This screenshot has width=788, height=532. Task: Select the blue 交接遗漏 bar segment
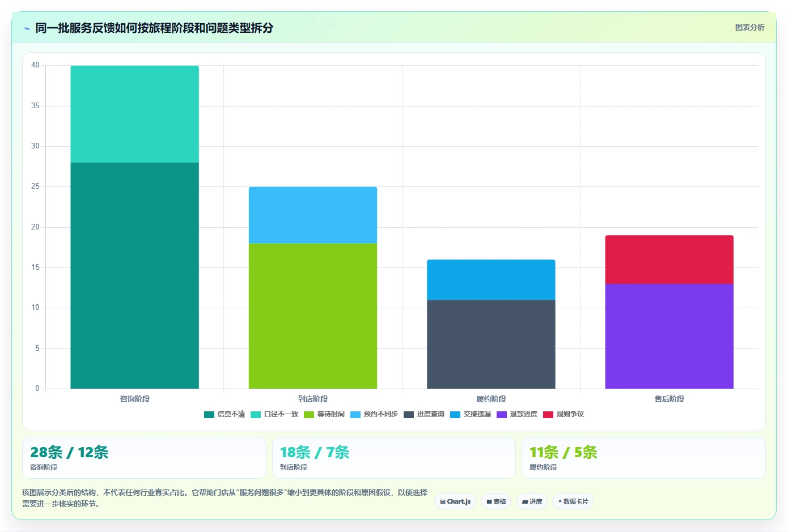pos(491,280)
